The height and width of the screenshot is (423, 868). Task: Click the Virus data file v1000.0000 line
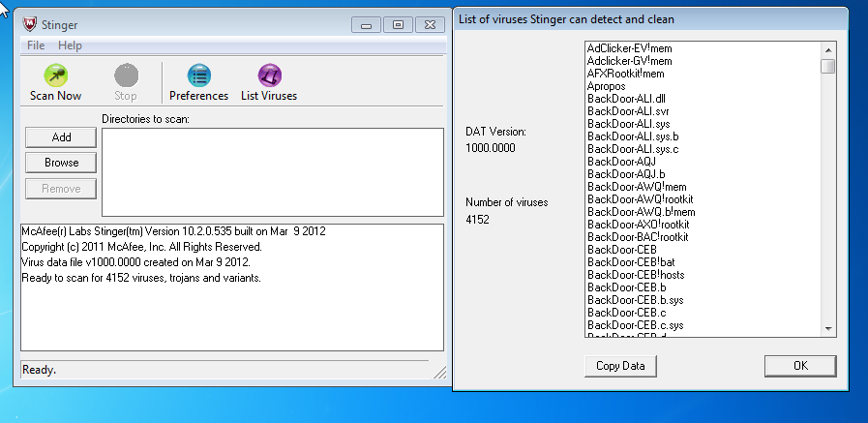tap(135, 262)
